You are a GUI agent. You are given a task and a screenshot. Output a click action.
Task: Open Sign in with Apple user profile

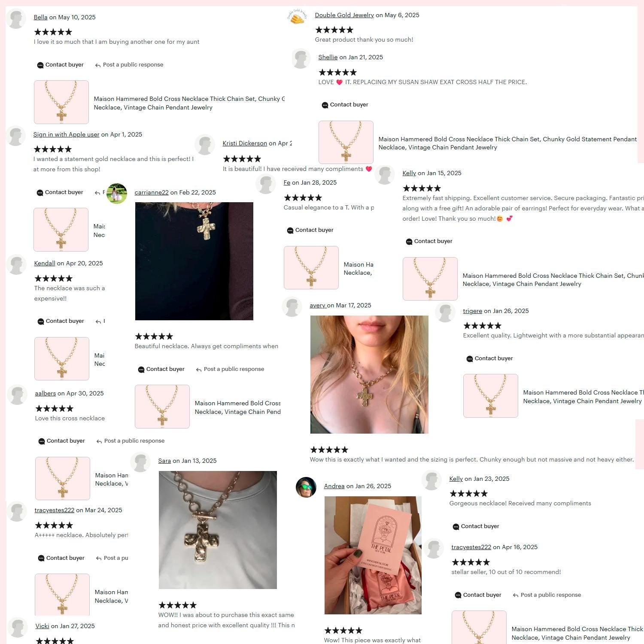coord(66,134)
